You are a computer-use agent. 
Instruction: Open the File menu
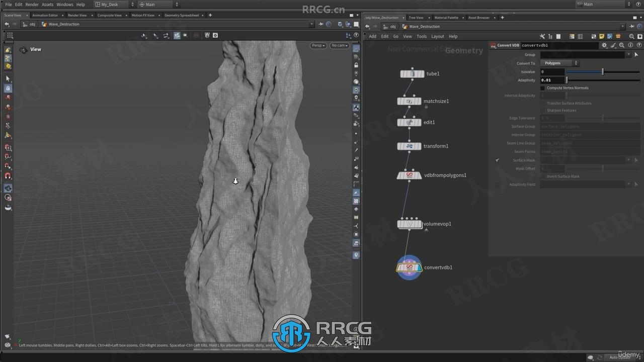pyautogui.click(x=9, y=5)
